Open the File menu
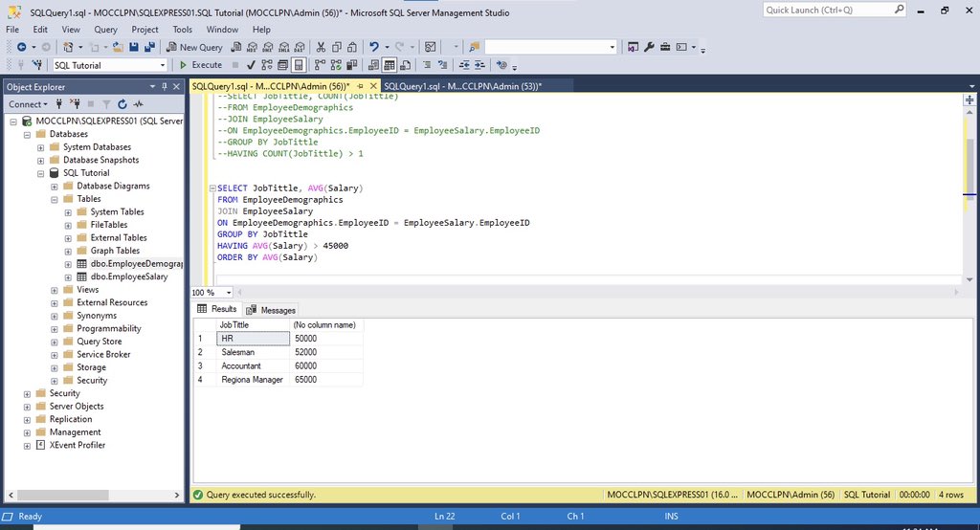 pos(12,30)
